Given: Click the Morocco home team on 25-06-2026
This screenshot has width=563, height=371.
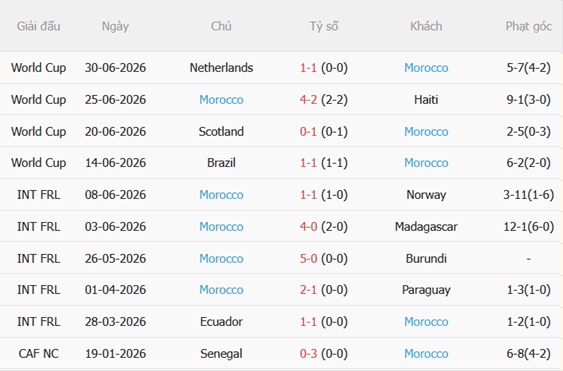Looking at the screenshot, I should pos(221,99).
